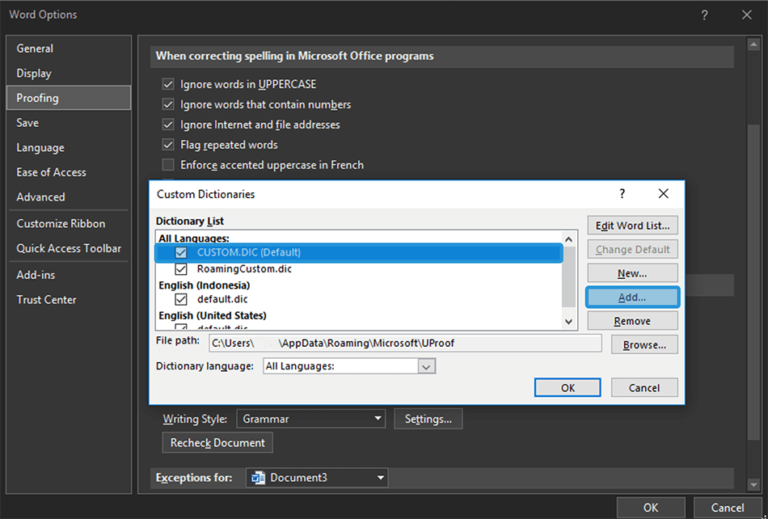Click Word Options scrollbar up arrow
768x519 pixels.
click(753, 45)
